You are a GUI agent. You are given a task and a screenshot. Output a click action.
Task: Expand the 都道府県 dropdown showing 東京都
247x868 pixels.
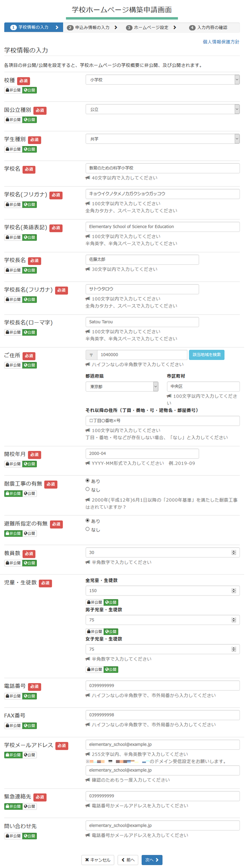click(x=122, y=387)
